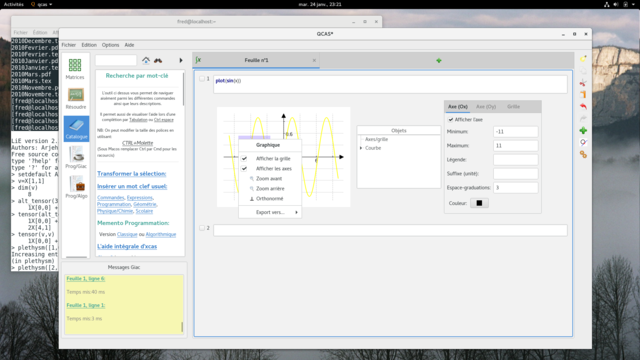This screenshot has width=640, height=360.
Task: Click the fx formula icon on sheet tab
Action: (198, 60)
